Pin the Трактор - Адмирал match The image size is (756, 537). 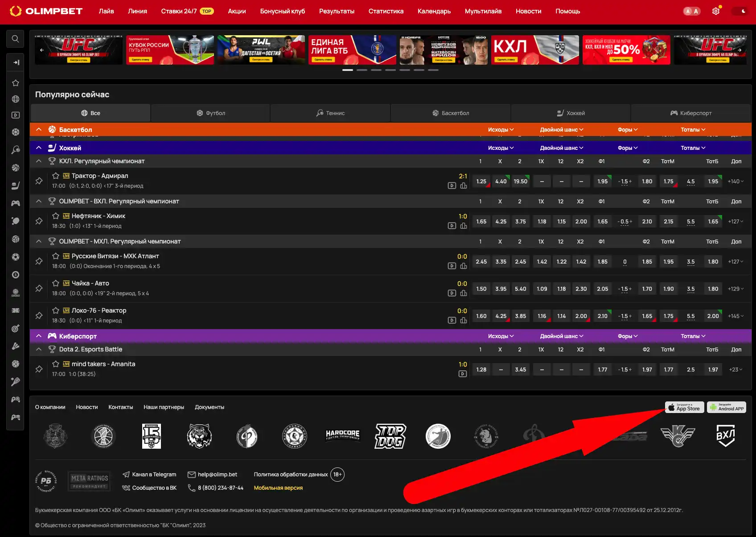(39, 181)
